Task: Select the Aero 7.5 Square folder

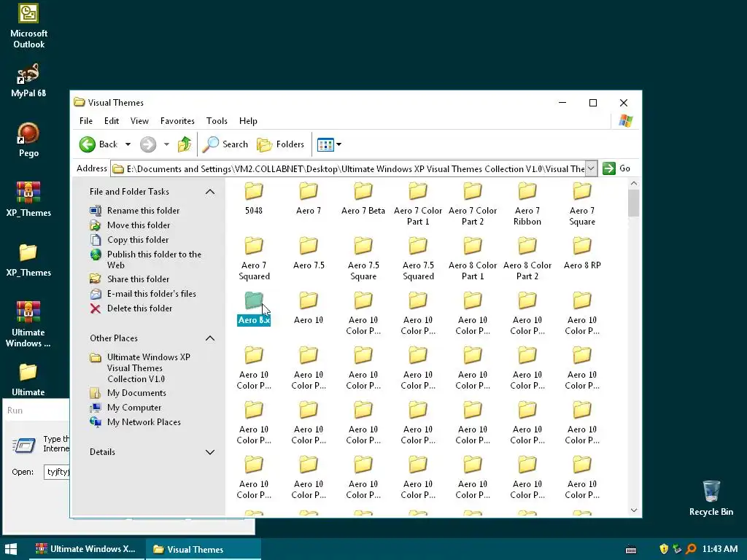Action: point(363,259)
